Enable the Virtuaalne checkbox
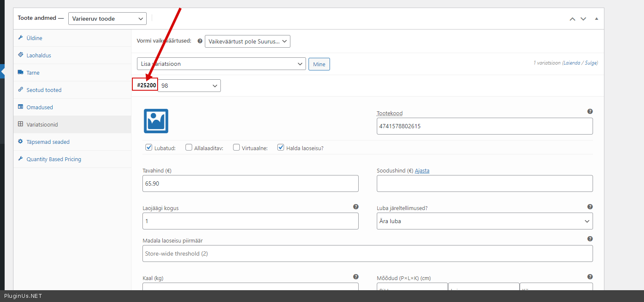This screenshot has width=644, height=302. click(x=236, y=148)
